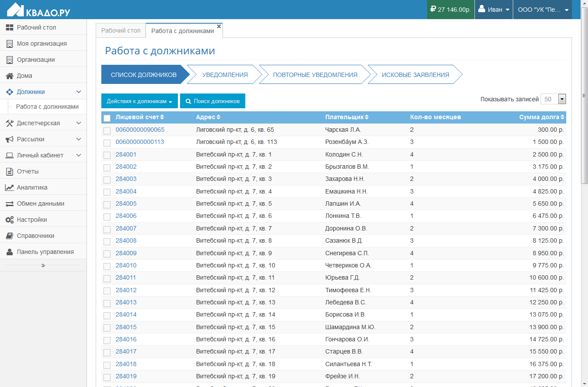This screenshot has width=588, height=387.
Task: Mark checkbox for account 284016
Action: coord(107,340)
